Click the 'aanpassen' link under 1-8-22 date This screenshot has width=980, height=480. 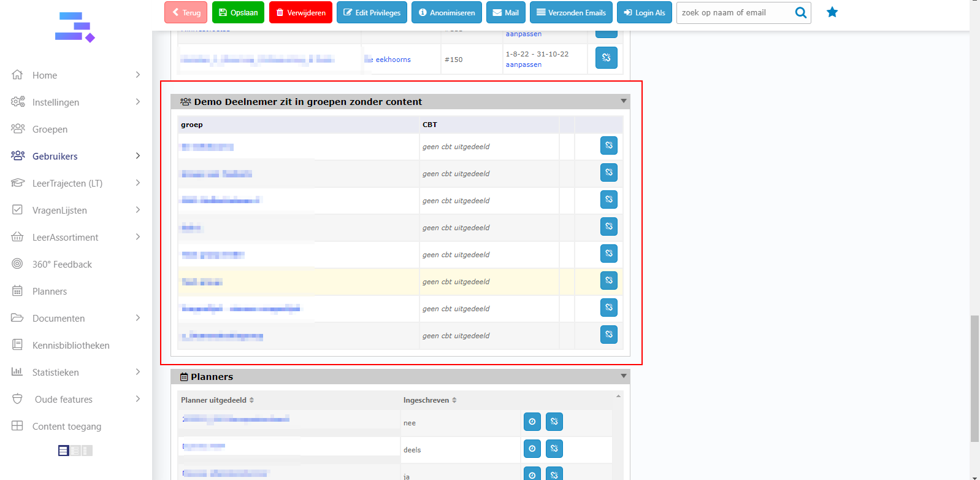point(523,65)
